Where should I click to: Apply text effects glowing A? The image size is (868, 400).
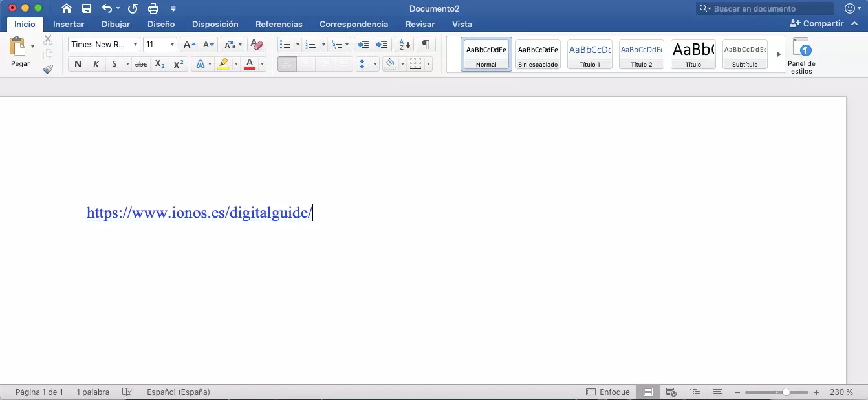click(200, 64)
